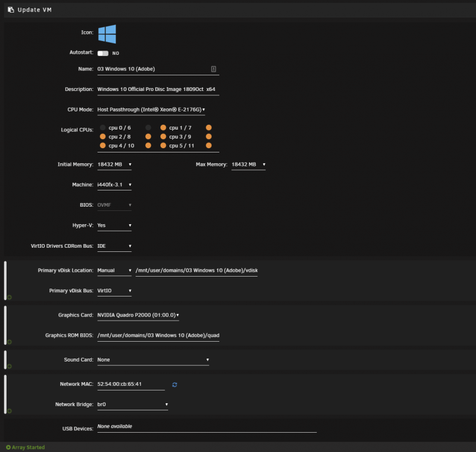Open the Graphics Card dropdown

tap(138, 315)
